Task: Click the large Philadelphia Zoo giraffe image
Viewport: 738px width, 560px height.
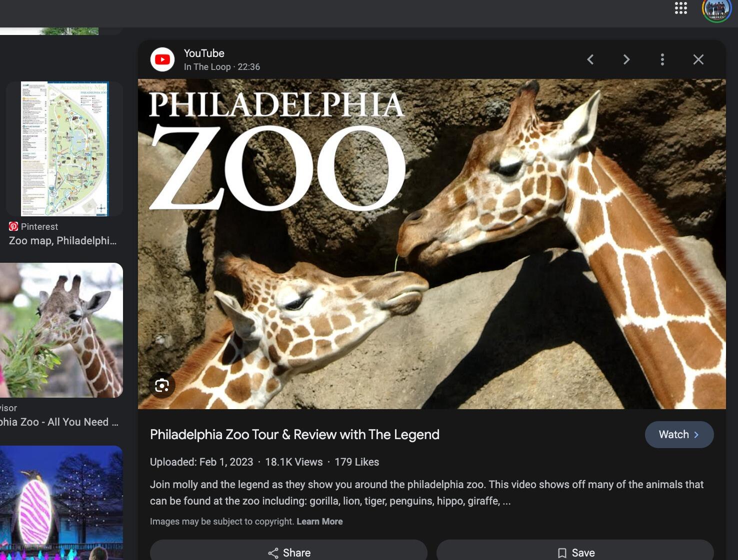Action: tap(432, 244)
